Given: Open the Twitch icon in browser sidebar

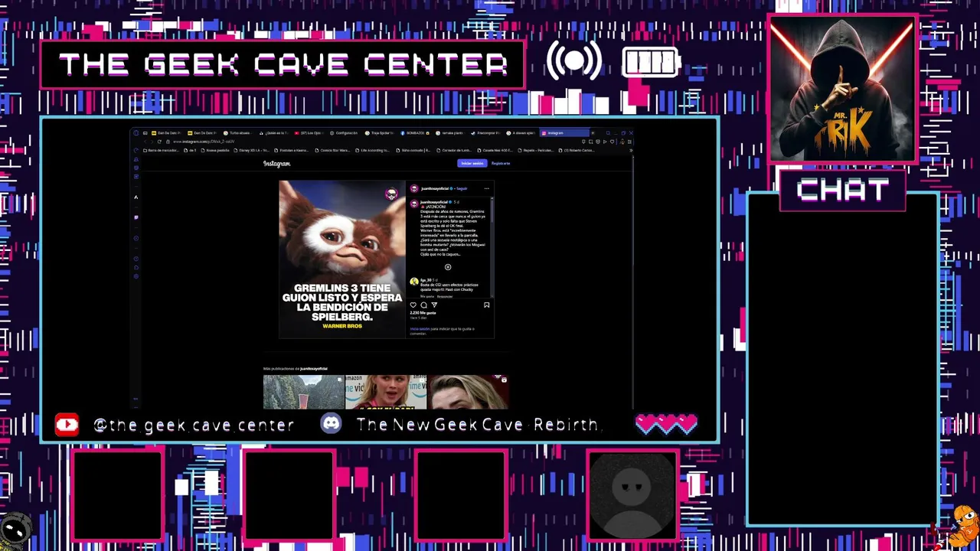Looking at the screenshot, I should tap(136, 217).
